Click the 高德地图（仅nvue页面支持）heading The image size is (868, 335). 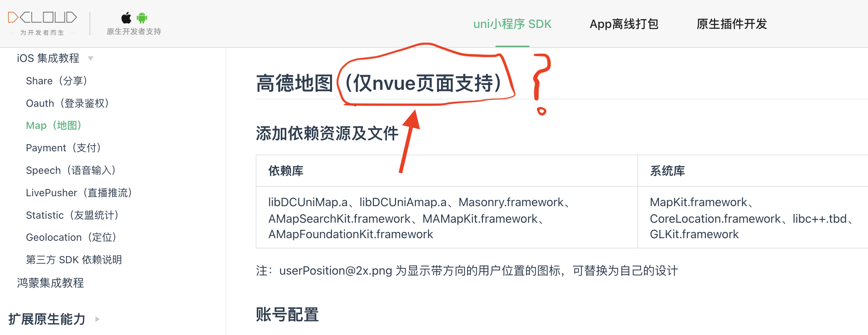379,83
